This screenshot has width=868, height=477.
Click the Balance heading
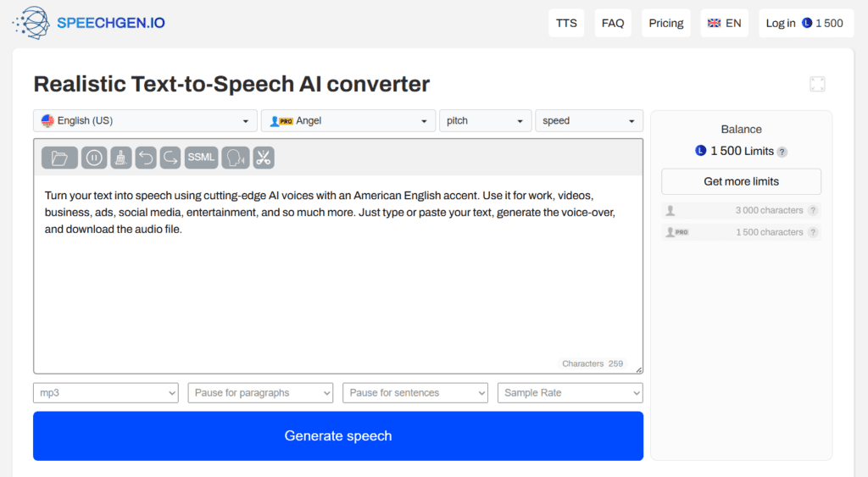[741, 130]
